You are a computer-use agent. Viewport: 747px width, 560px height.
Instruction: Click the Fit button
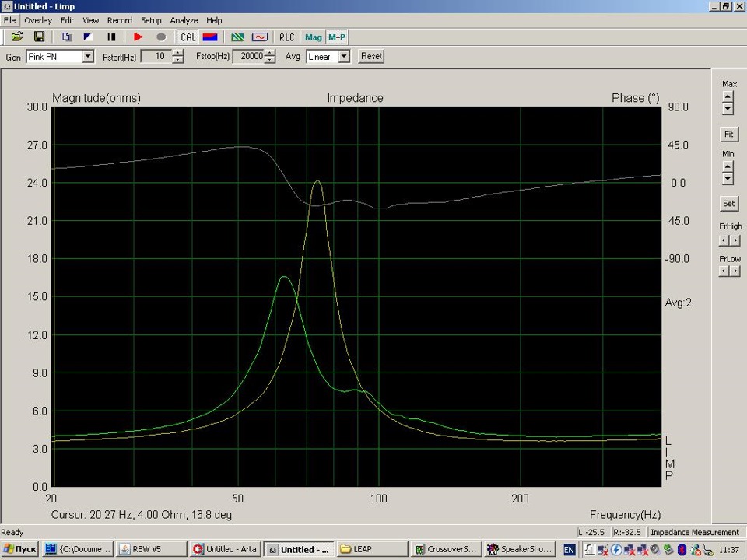coord(728,135)
